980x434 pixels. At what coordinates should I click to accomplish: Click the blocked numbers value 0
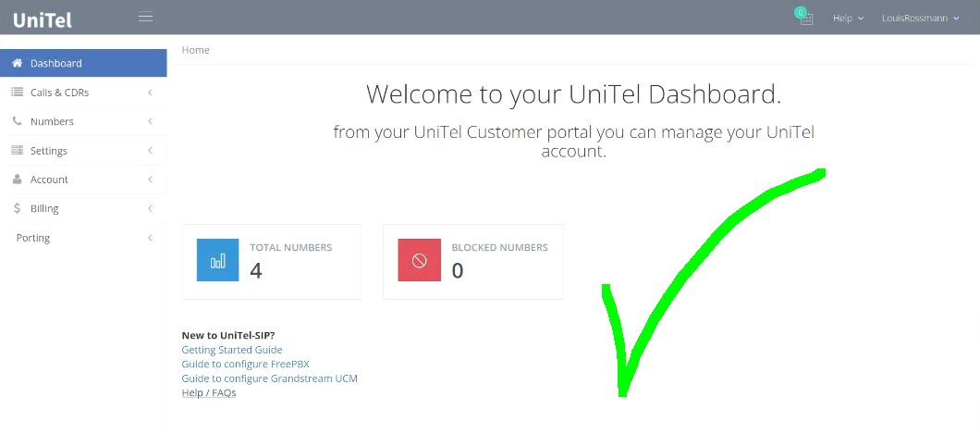click(458, 270)
